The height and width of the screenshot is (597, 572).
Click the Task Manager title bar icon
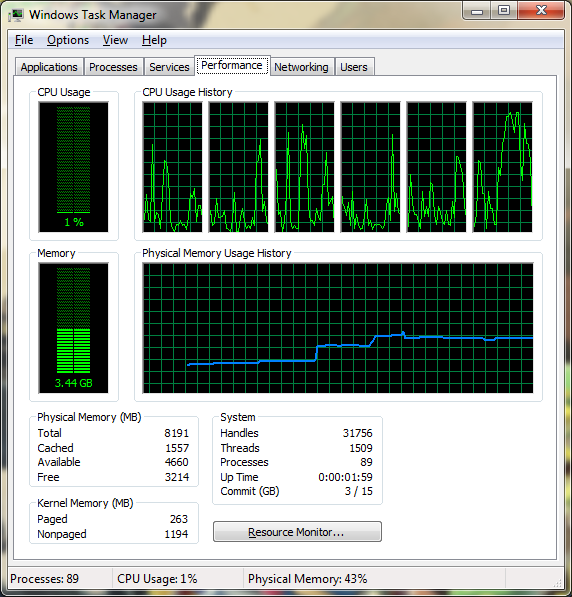point(16,15)
